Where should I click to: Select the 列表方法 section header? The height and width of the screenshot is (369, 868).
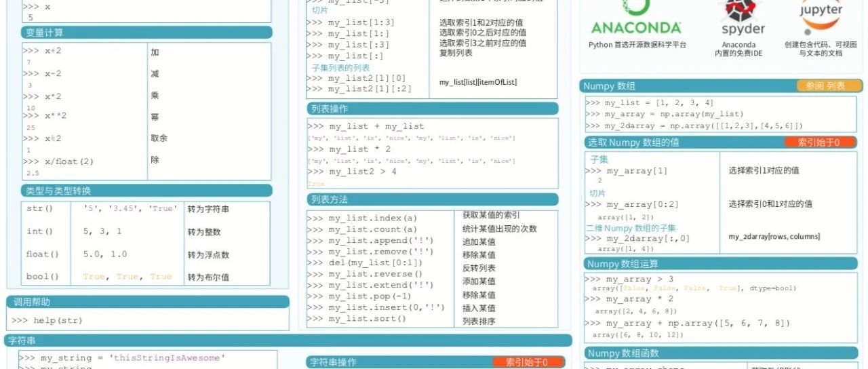click(x=433, y=199)
